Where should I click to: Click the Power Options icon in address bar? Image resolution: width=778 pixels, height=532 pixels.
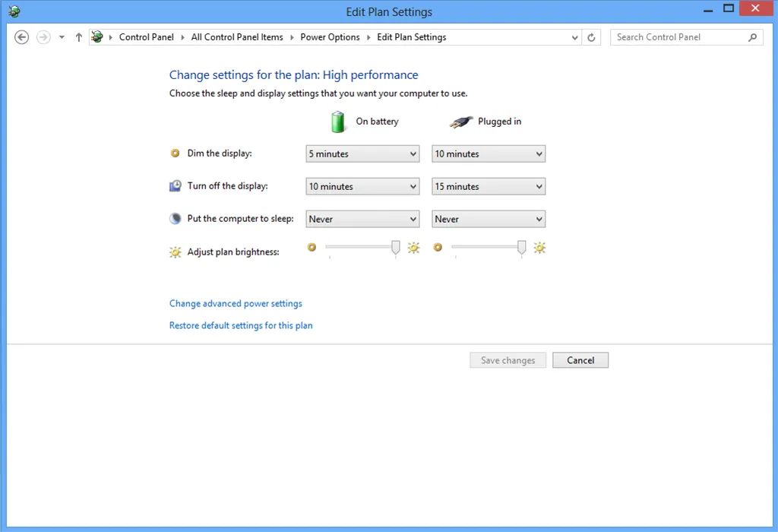pyautogui.click(x=97, y=37)
